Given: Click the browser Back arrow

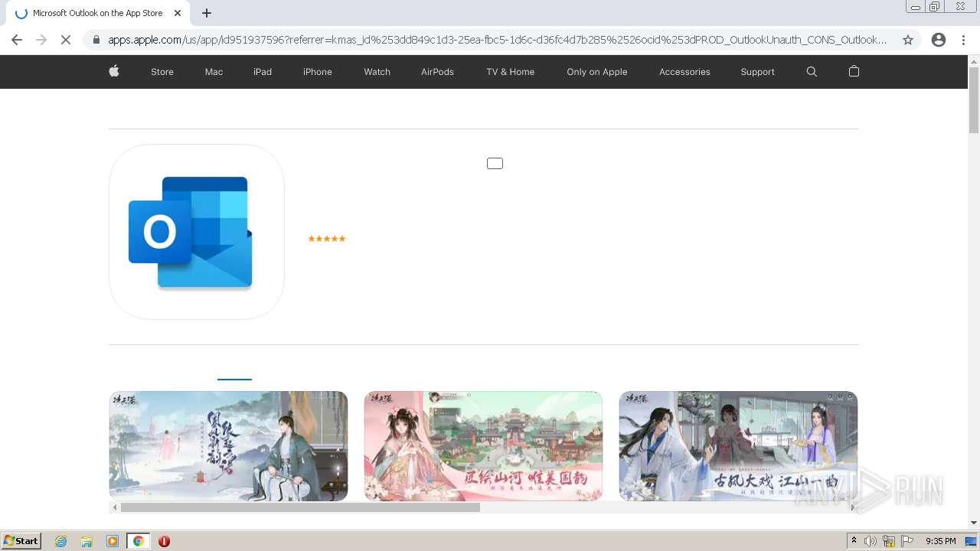Looking at the screenshot, I should point(17,40).
